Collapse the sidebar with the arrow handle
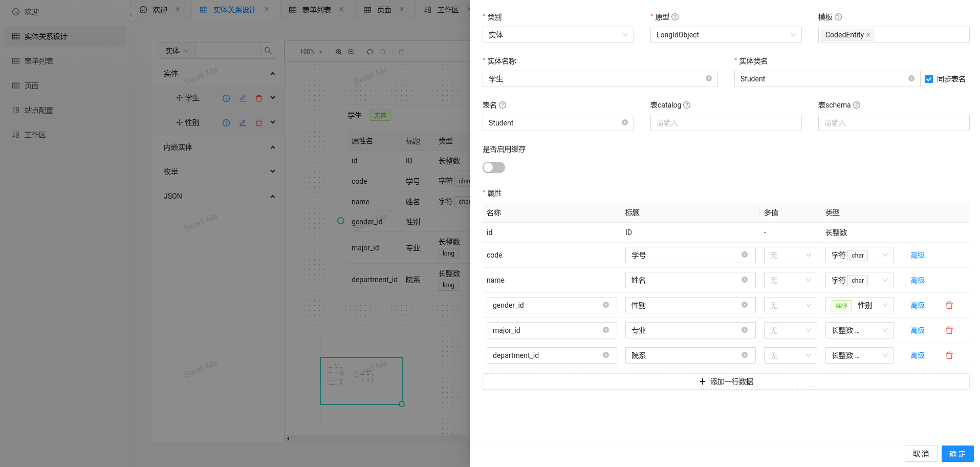This screenshot has width=980, height=467. point(131,15)
